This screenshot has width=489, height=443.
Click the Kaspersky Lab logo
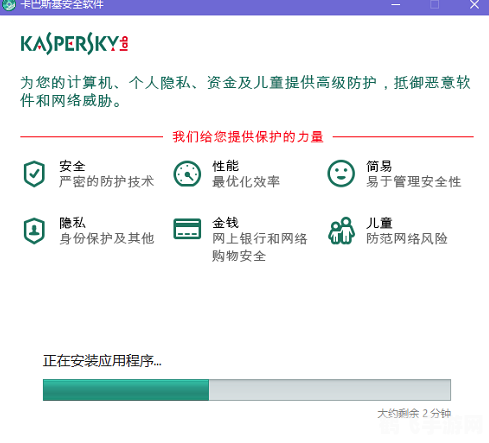tap(74, 44)
